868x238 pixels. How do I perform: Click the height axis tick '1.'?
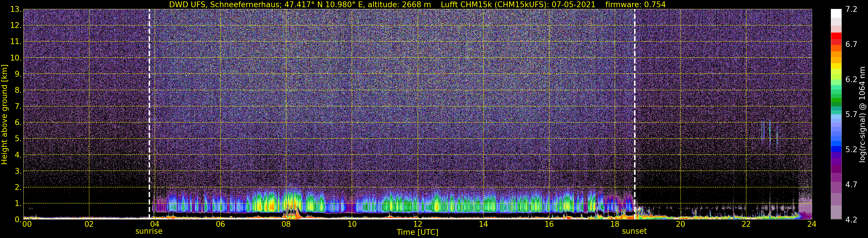[18, 203]
